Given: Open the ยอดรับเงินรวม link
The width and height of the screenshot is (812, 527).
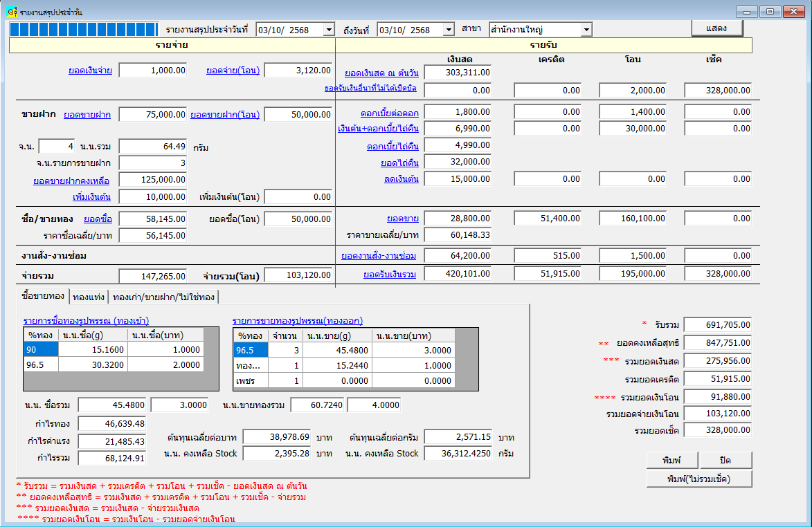Looking at the screenshot, I should [x=389, y=275].
